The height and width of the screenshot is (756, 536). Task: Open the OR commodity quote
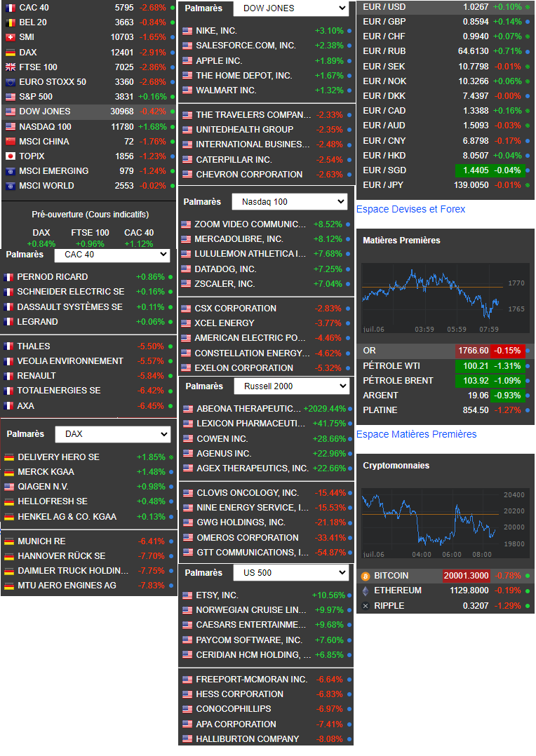(445, 351)
